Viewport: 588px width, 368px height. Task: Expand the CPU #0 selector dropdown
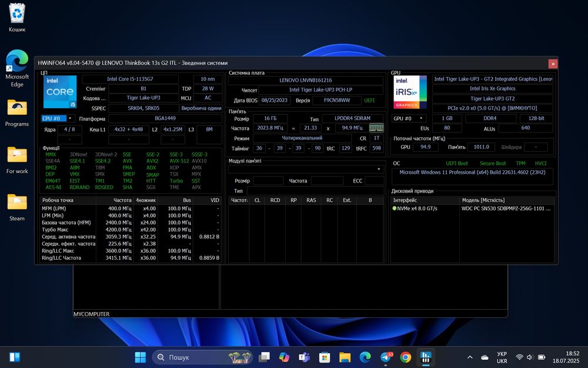coord(70,118)
